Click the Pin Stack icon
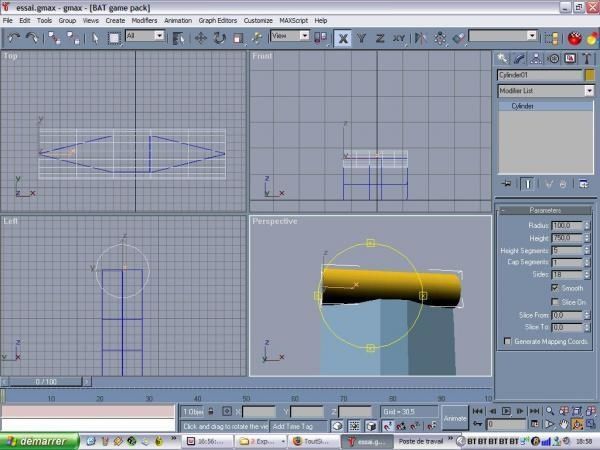The image size is (600, 450). pos(506,184)
